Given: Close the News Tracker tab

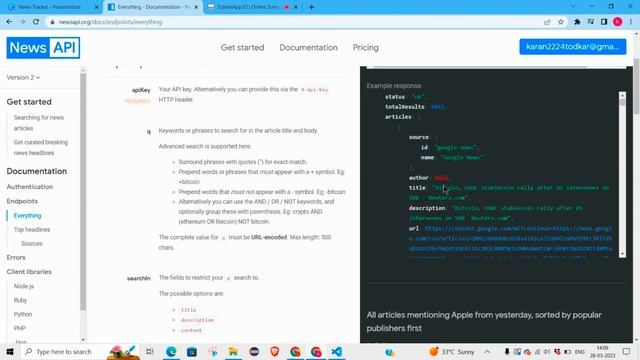Looking at the screenshot, I should click(x=96, y=7).
